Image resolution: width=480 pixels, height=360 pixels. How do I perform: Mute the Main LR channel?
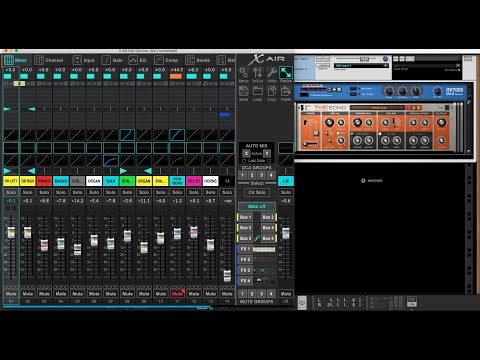click(x=286, y=294)
